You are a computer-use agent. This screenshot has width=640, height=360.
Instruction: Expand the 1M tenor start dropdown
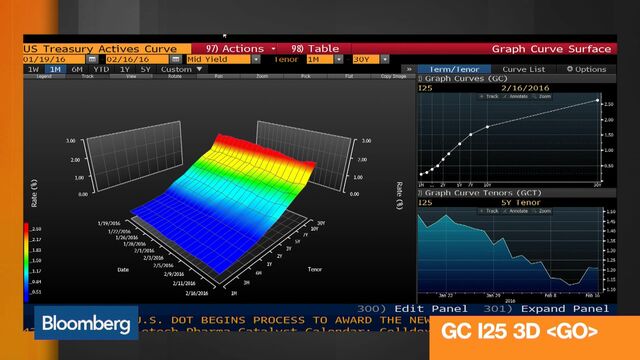click(x=339, y=60)
